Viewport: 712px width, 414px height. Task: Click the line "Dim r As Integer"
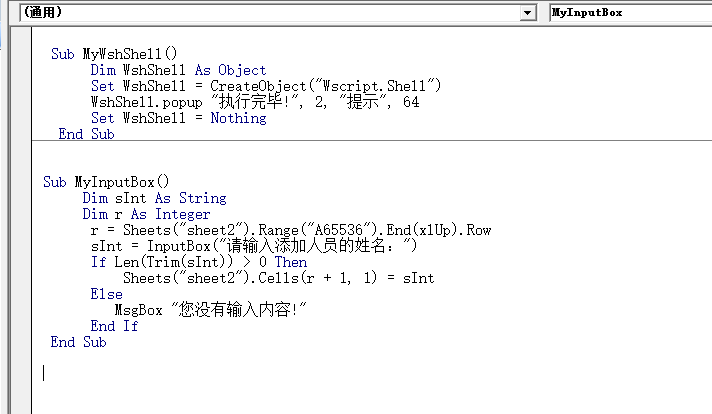(146, 214)
